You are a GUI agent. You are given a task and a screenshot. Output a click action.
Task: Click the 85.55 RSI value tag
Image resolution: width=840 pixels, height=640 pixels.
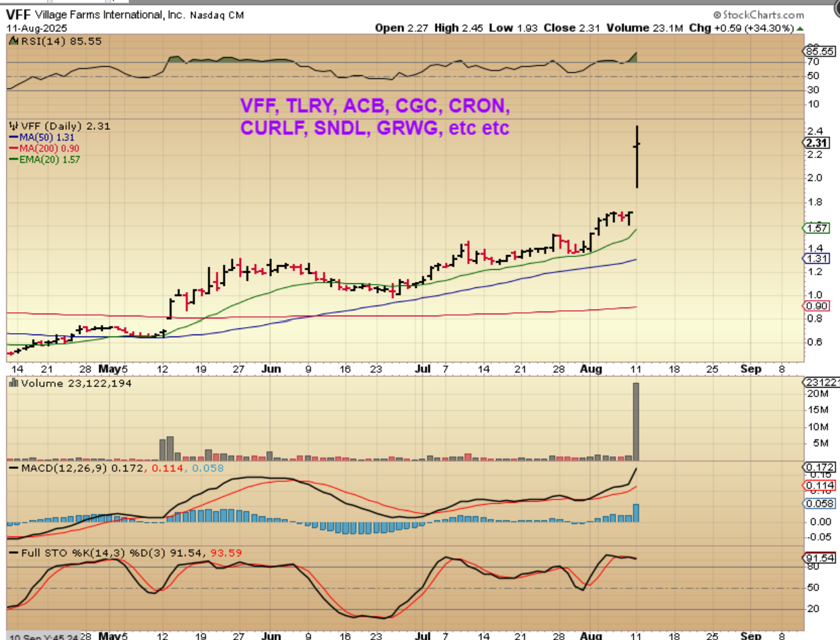[x=820, y=51]
